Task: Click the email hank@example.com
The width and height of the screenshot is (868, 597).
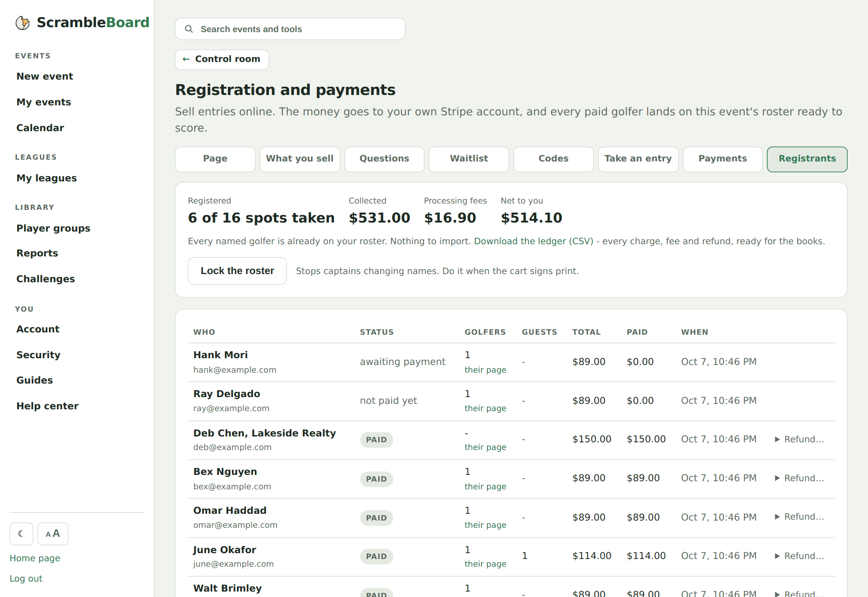Action: (x=235, y=370)
